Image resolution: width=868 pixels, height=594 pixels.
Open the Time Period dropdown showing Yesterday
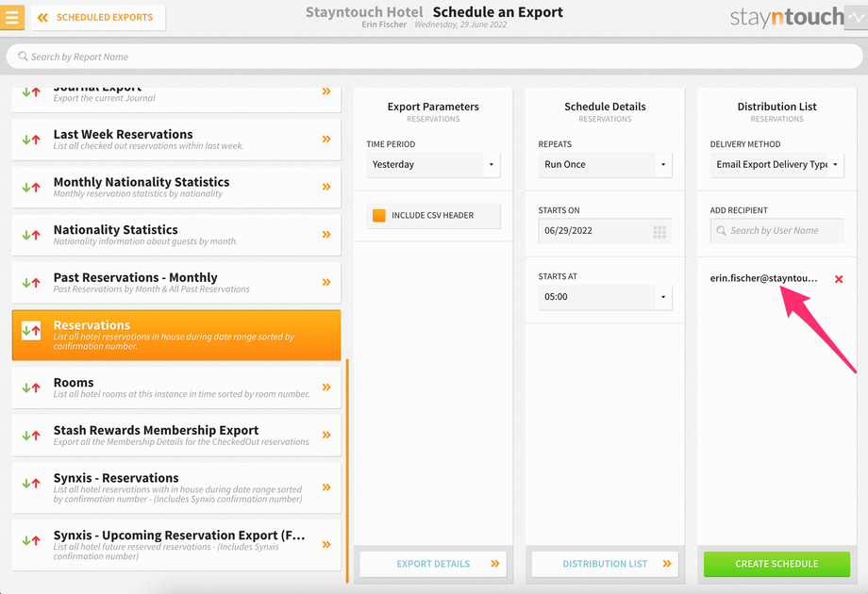(x=433, y=164)
